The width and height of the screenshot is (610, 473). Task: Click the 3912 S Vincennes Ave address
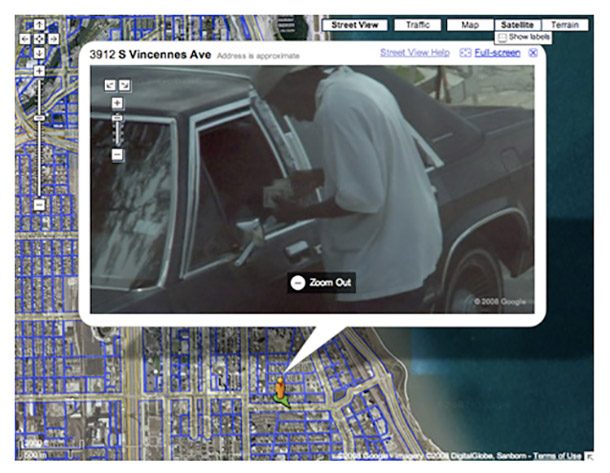150,54
